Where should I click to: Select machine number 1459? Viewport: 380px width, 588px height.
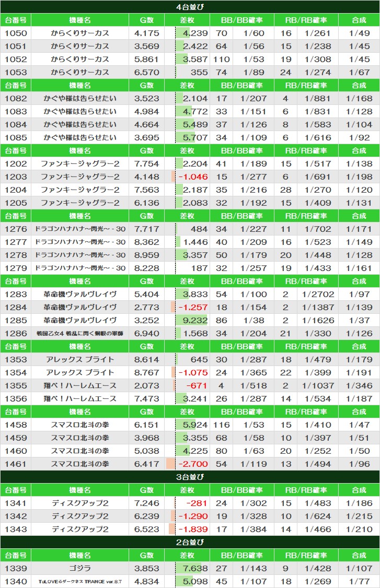pyautogui.click(x=16, y=438)
